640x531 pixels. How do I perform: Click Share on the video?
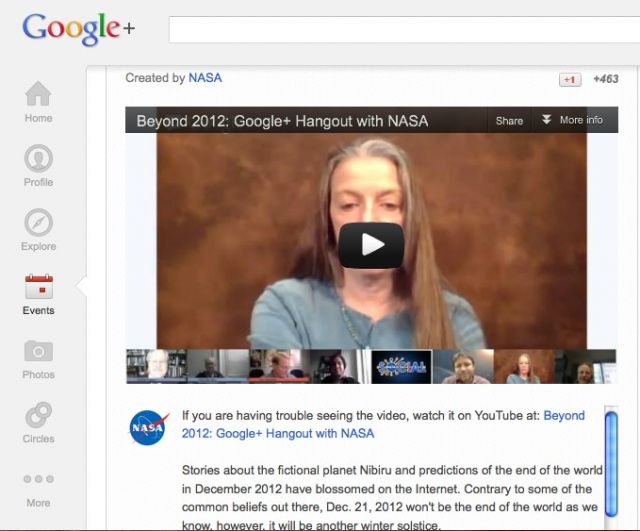click(x=509, y=120)
